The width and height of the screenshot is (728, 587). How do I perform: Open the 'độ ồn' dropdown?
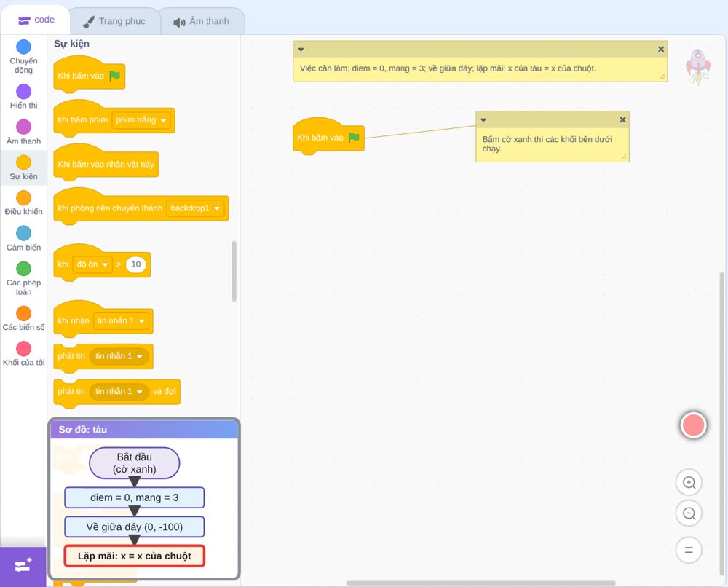(92, 264)
